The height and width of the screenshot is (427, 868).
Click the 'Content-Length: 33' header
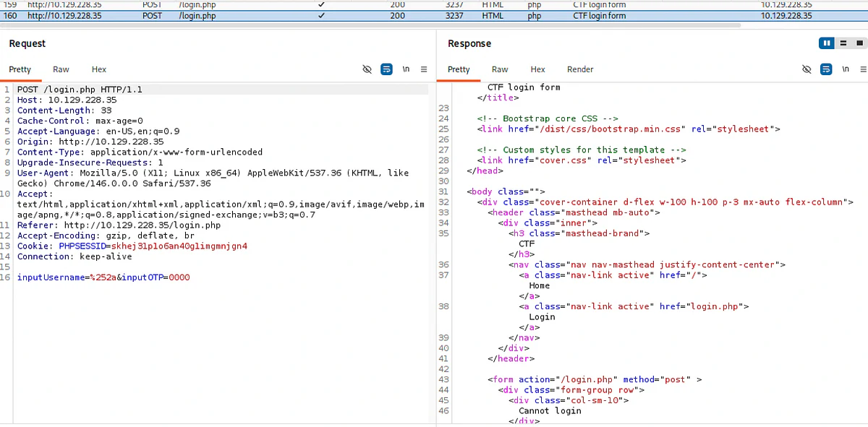64,111
